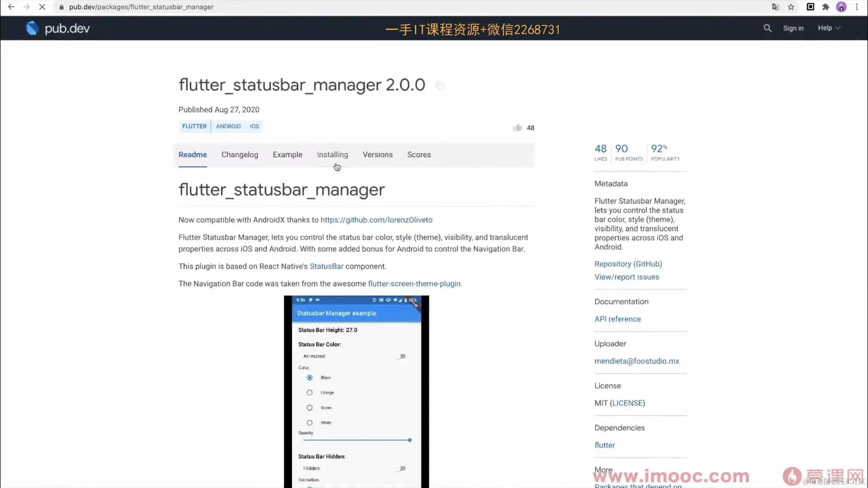
Task: Click the address bar lock icon
Action: (x=61, y=7)
